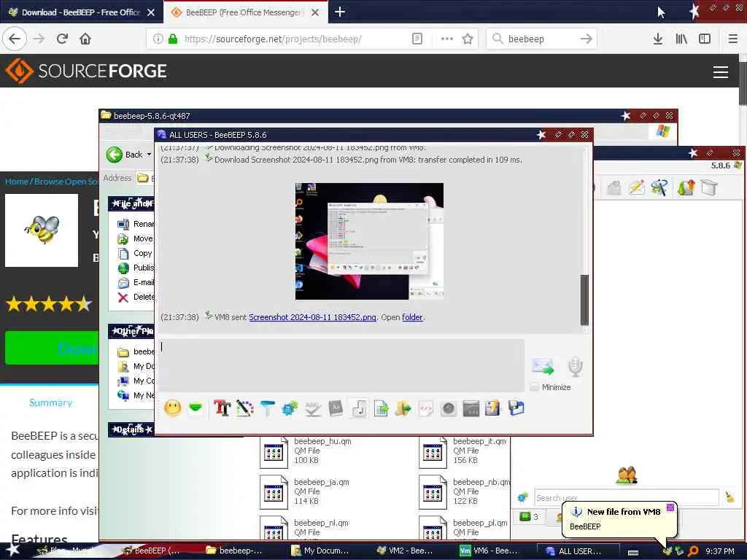Screen dimensions: 747x560
Task: Click the white bin icon in BeeBEEP main window
Action: 709,187
